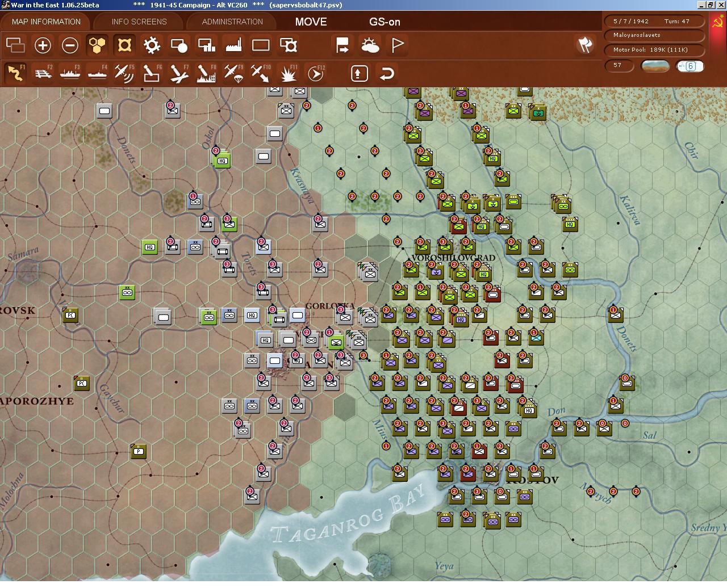Image resolution: width=727 pixels, height=588 pixels.
Task: Click the snow indicator showing 6
Action: [x=690, y=66]
